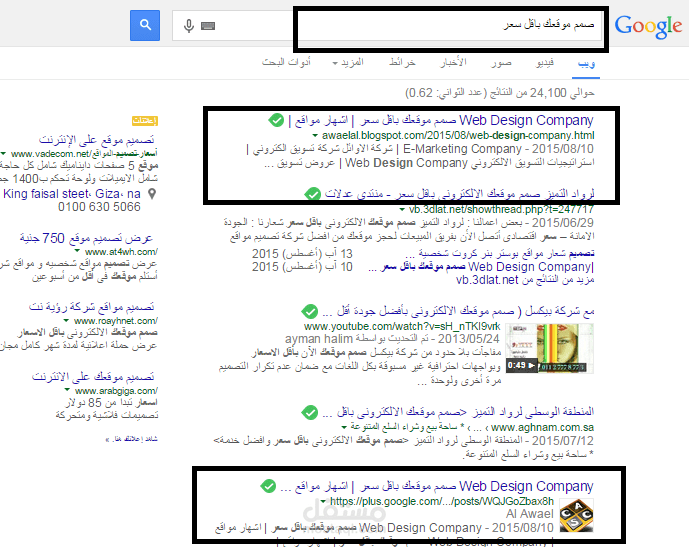Expand arrow next to www.at4wh.com ad URL
This screenshot has width=689, height=547.
click(x=77, y=251)
